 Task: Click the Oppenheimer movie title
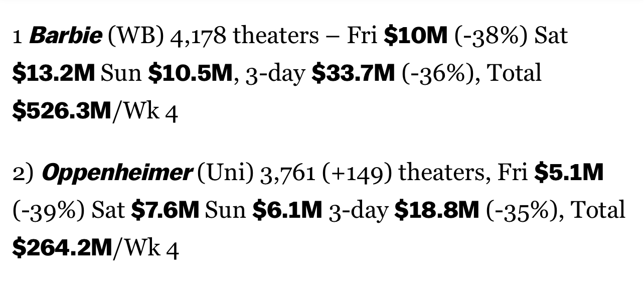coord(117,173)
